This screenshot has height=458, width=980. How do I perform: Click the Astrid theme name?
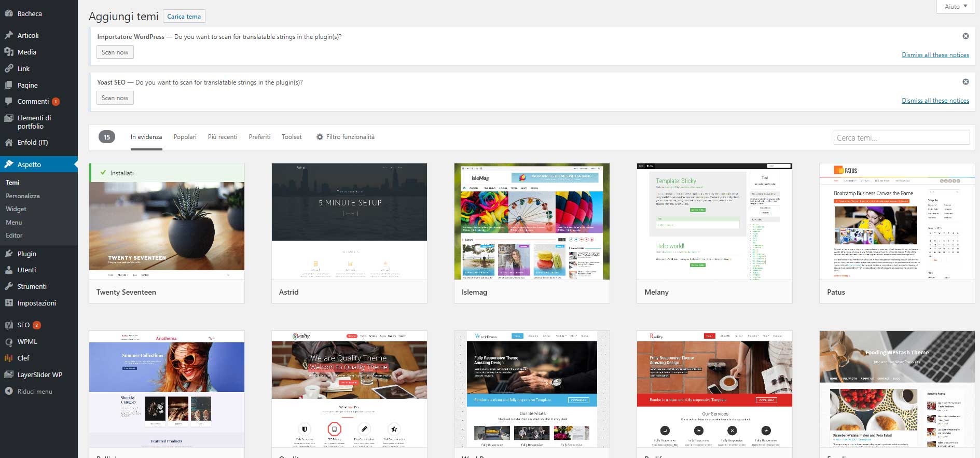pos(288,292)
